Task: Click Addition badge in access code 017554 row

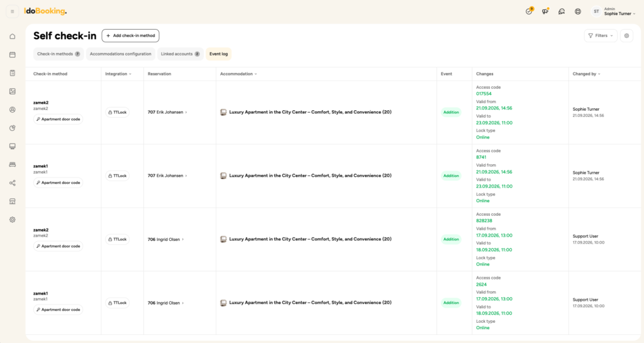Action: click(x=451, y=112)
